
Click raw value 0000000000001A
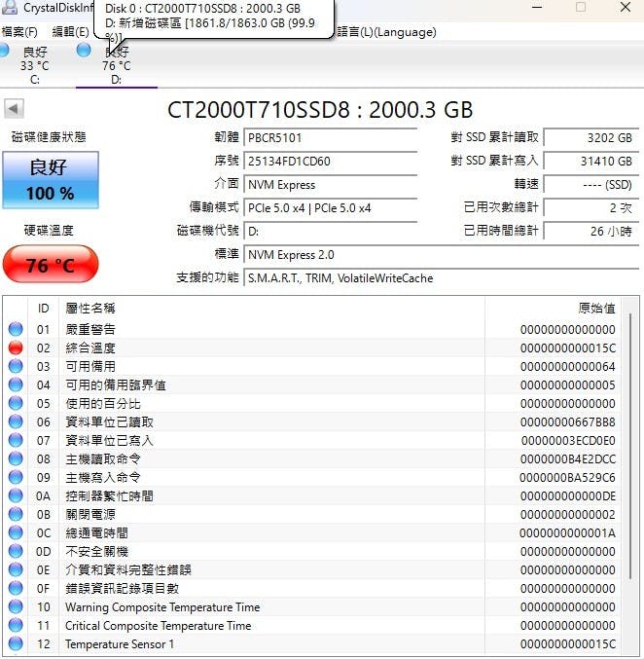(x=567, y=532)
